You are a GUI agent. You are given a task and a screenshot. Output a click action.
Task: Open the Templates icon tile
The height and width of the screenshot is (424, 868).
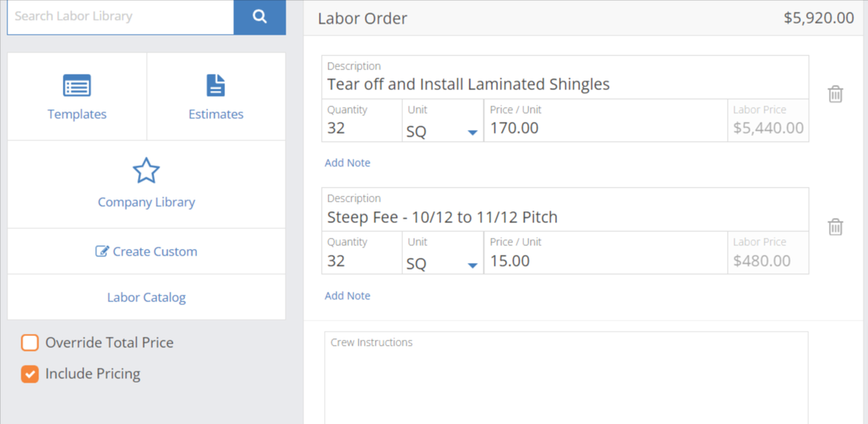tap(77, 86)
